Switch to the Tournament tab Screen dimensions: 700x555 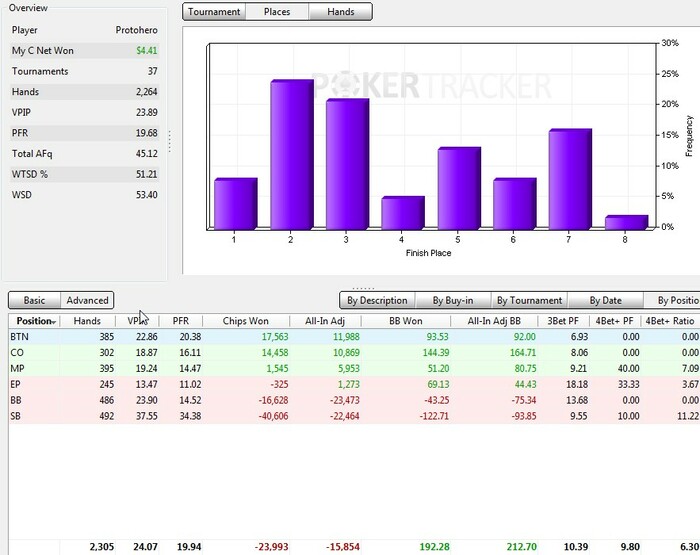click(214, 12)
